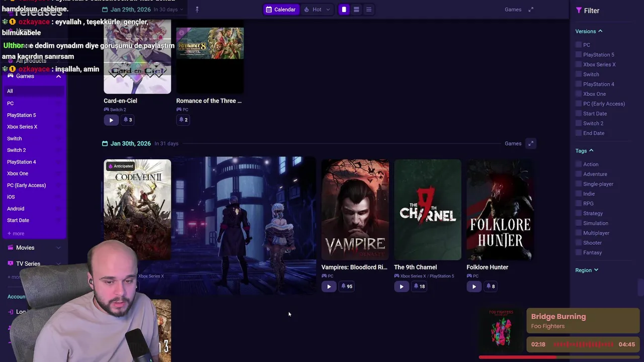The width and height of the screenshot is (644, 362).
Task: Show more platforms in sidebar
Action: point(16,233)
